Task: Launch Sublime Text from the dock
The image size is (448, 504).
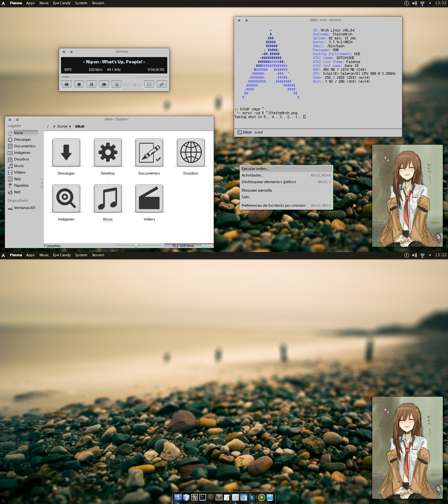Action: pyautogui.click(x=219, y=497)
